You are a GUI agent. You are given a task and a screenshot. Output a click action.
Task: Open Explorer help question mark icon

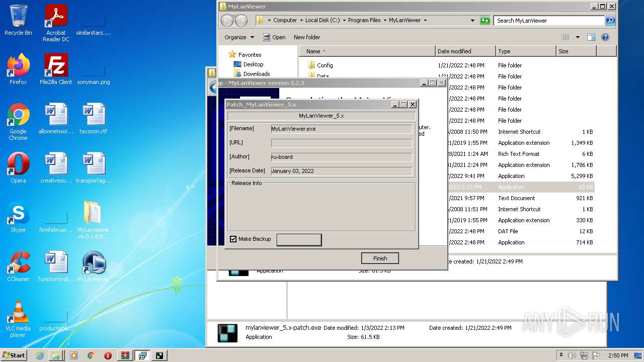[x=605, y=37]
